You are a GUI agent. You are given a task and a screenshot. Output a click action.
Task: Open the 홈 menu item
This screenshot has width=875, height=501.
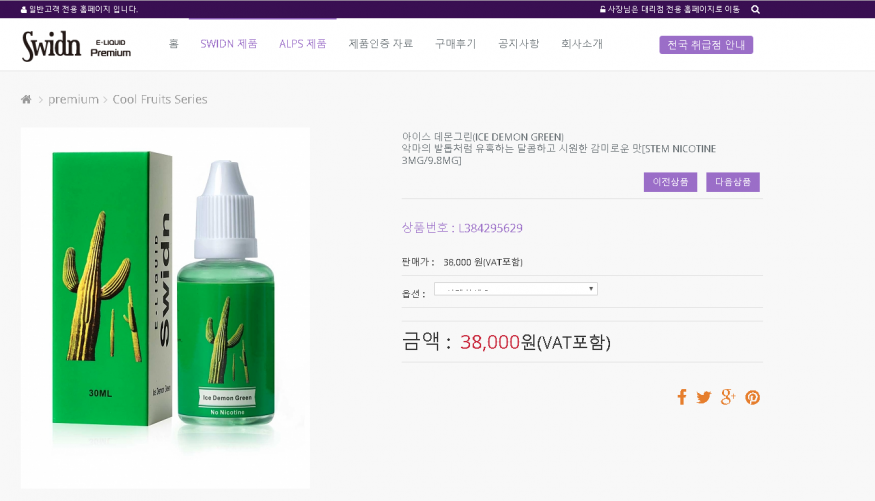coord(174,44)
